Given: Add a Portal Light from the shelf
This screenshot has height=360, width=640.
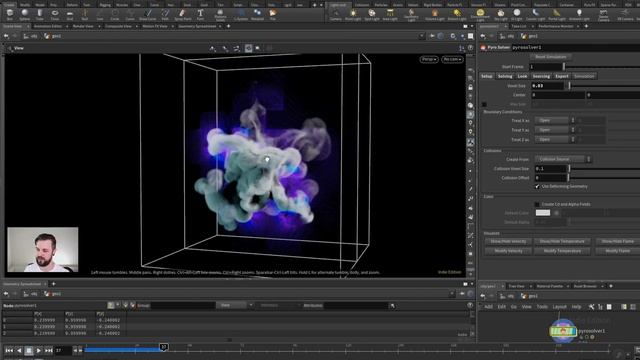Looking at the screenshot, I should point(557,15).
